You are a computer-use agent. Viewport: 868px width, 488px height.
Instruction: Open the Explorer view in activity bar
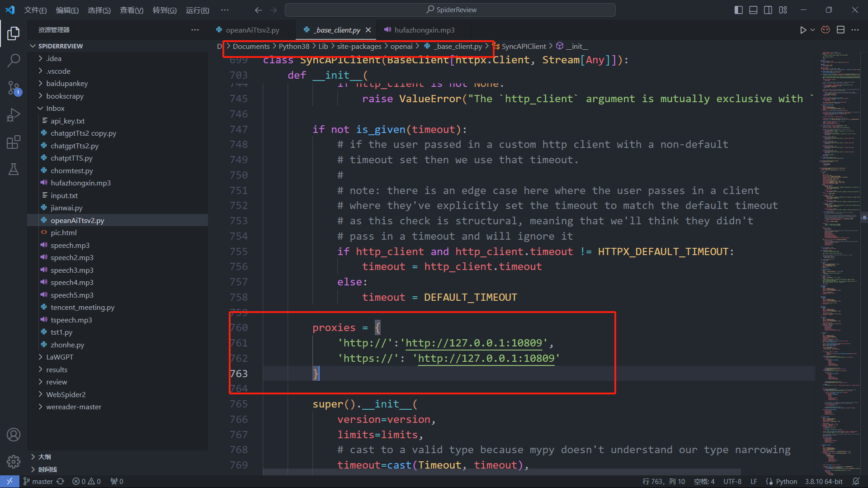click(x=14, y=33)
